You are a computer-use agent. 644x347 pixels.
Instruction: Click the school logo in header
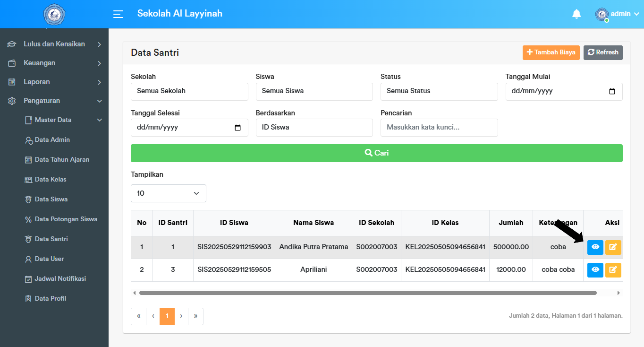click(54, 15)
